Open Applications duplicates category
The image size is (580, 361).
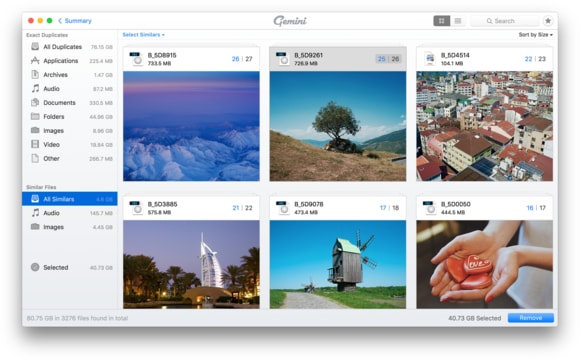click(x=70, y=61)
